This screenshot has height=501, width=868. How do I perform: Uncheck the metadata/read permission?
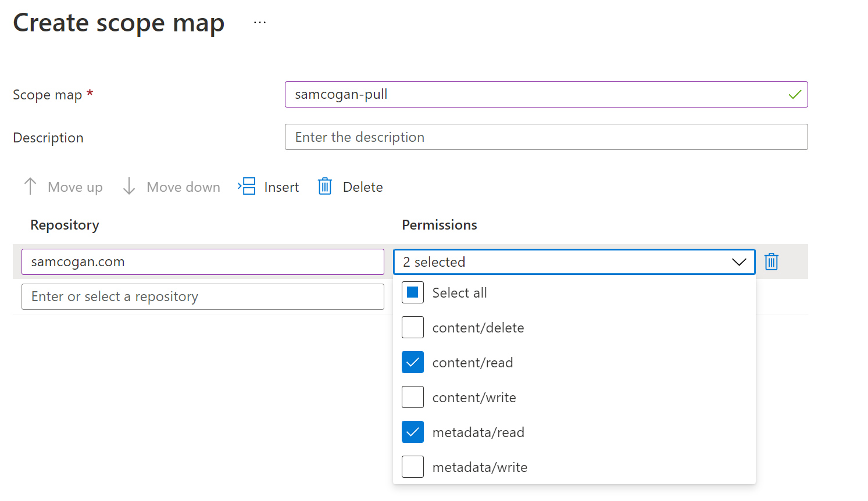[x=413, y=432]
